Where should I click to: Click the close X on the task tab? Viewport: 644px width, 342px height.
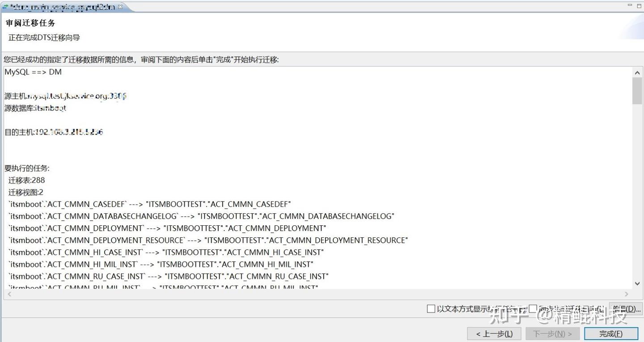(119, 7)
